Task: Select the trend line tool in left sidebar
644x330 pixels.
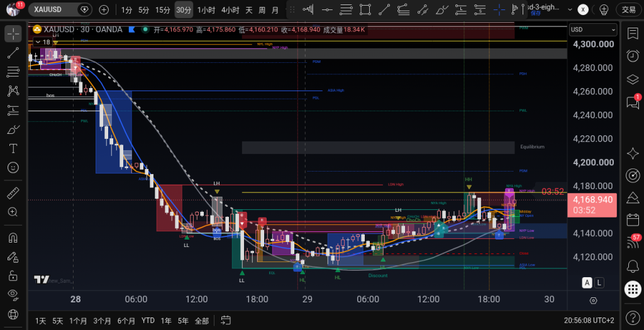Action: click(x=13, y=53)
